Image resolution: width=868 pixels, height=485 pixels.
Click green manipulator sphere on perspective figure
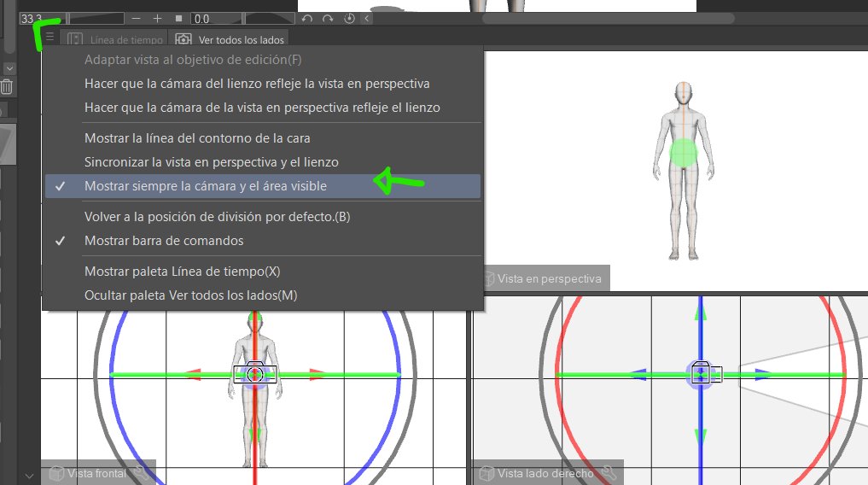point(684,153)
